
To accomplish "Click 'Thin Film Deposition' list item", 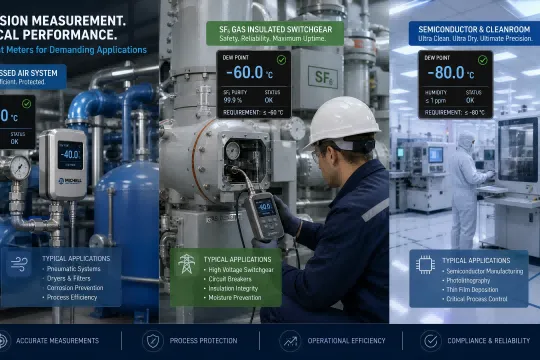I will [472, 290].
